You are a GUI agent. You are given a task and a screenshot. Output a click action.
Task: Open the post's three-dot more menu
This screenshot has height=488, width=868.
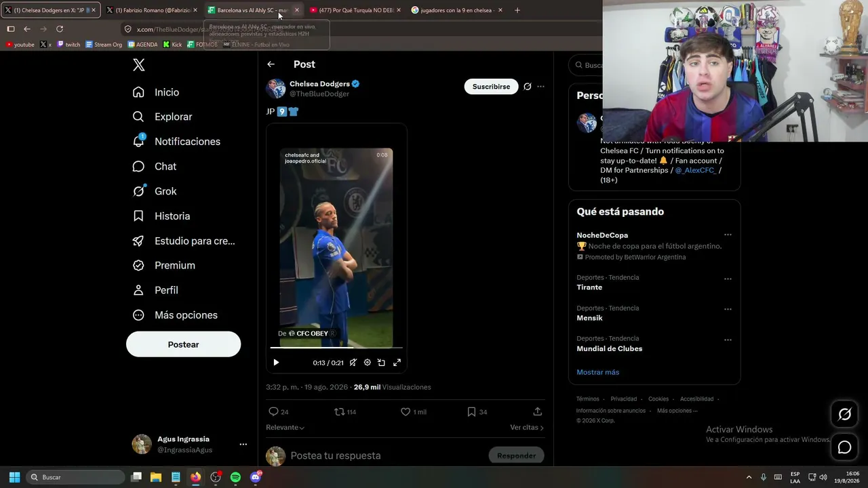[x=540, y=87]
